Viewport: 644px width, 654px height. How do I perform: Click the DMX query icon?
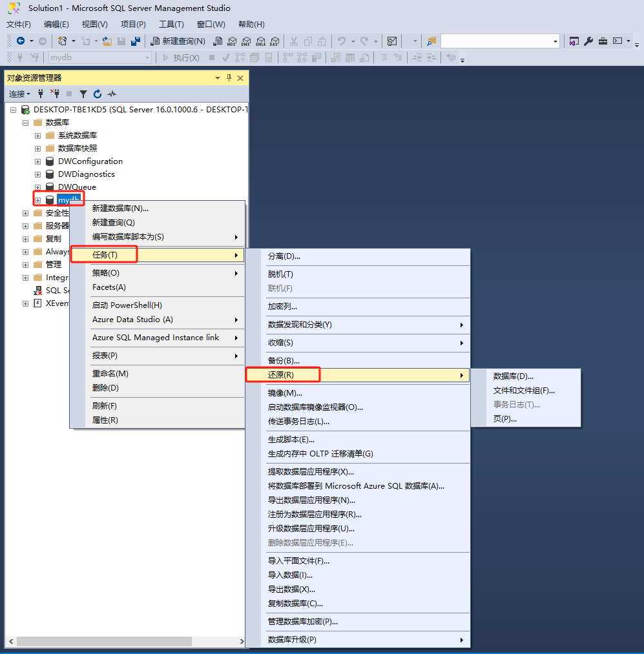246,41
